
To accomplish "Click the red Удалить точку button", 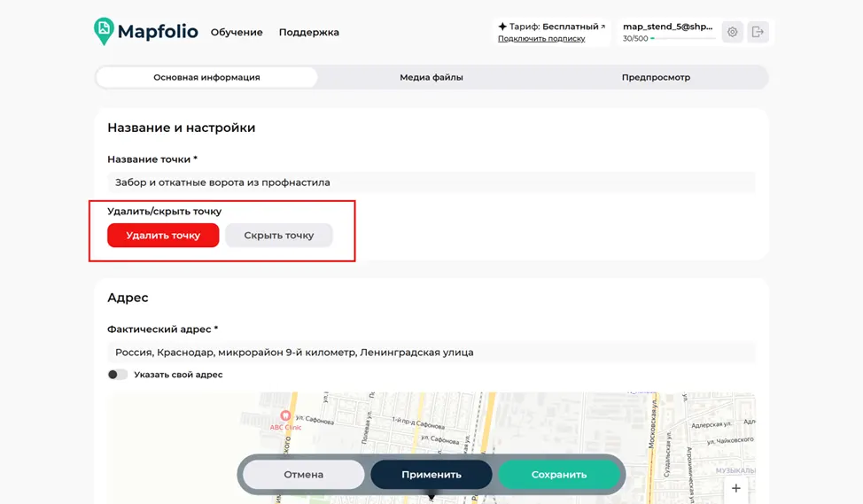I will [163, 236].
